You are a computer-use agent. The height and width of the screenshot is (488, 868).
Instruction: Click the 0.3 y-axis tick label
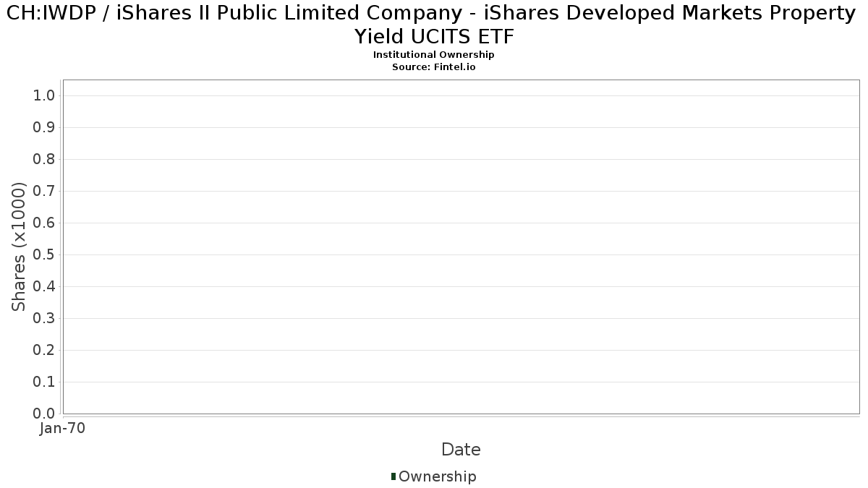(x=45, y=319)
